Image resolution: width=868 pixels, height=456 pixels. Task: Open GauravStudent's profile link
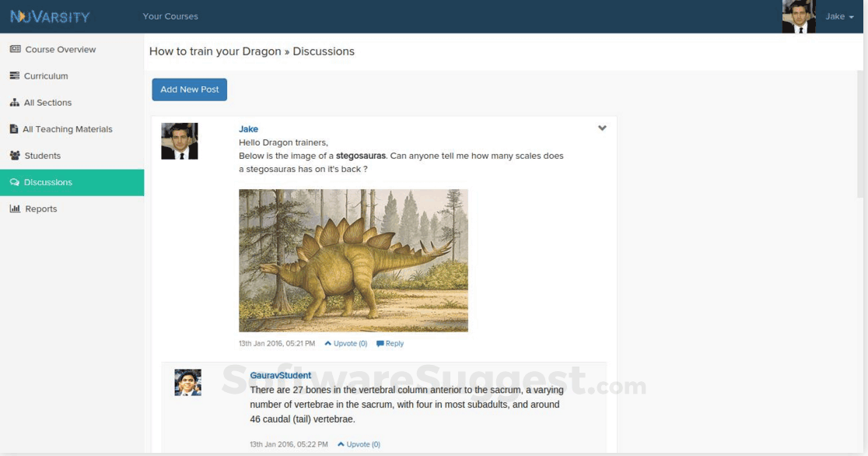click(x=279, y=374)
